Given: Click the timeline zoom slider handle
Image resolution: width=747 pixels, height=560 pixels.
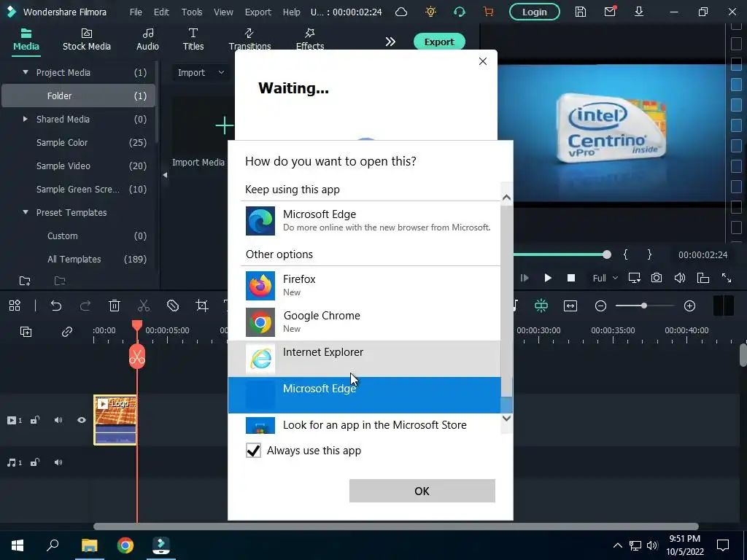Looking at the screenshot, I should [x=643, y=306].
